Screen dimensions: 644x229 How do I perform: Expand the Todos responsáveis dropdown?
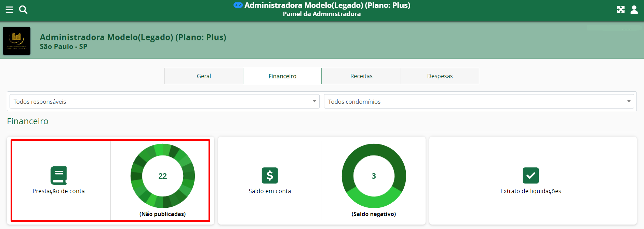(164, 101)
